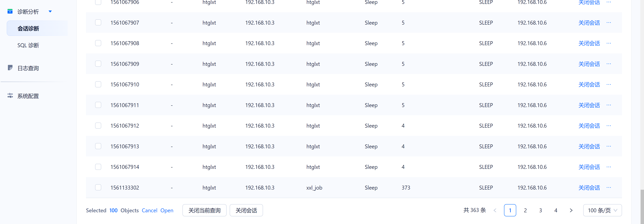Viewport: 644px width, 224px height.
Task: Click the 关闭当前查询 button
Action: (x=204, y=210)
